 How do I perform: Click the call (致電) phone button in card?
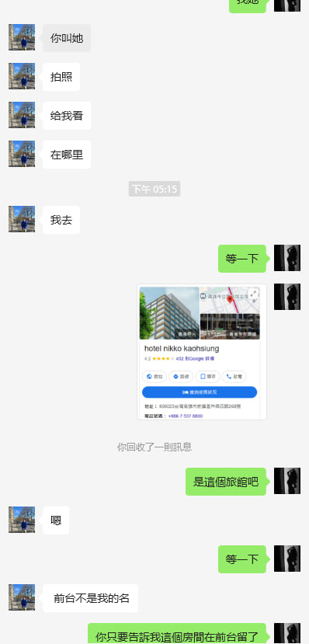234,377
